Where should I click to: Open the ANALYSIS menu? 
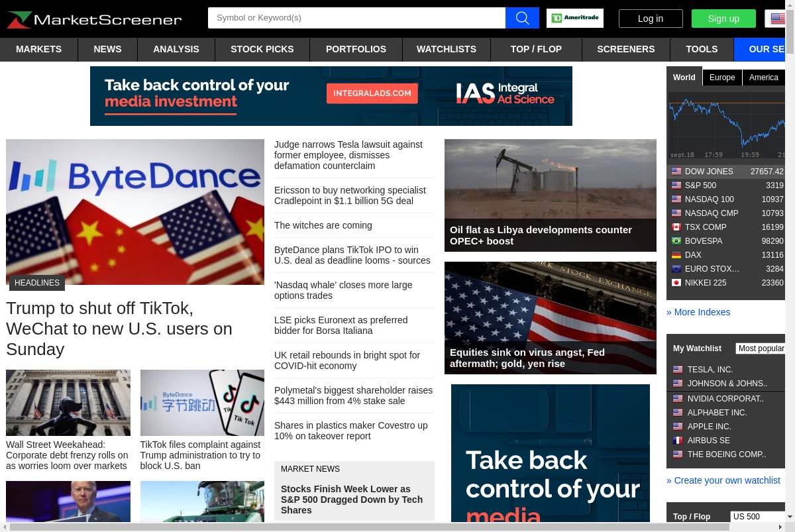176,49
